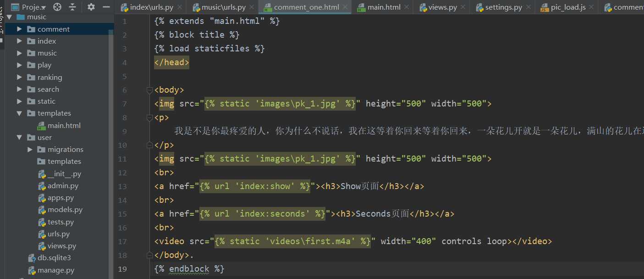Place cursor on extends "main.html" line
This screenshot has height=279, width=644.
(217, 21)
